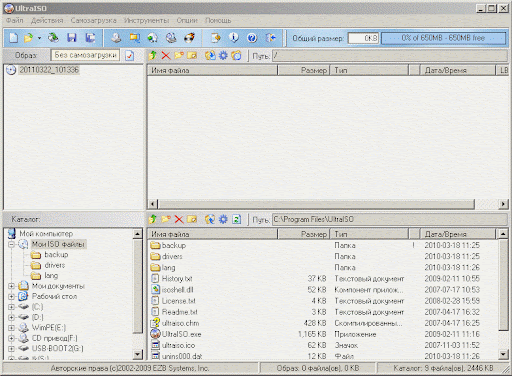Click rename folder icon in image pane toolbar
The width and height of the screenshot is (512, 376).
tap(192, 55)
